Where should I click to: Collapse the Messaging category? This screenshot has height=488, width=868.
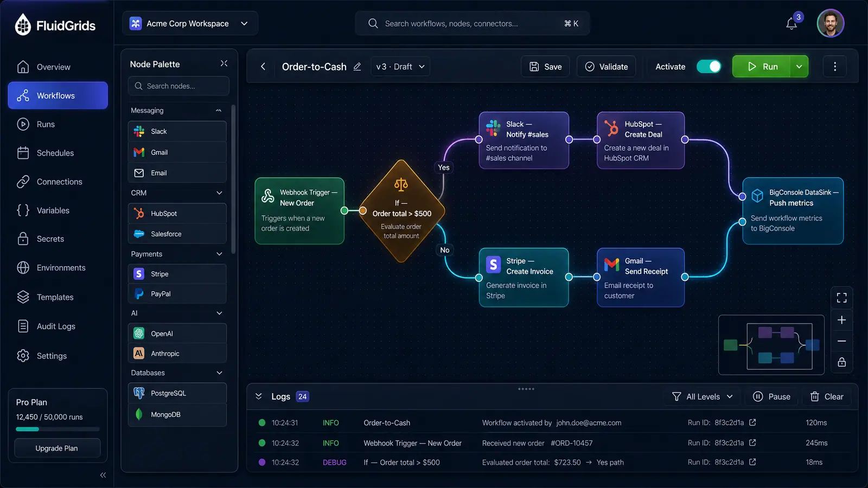[x=219, y=111]
